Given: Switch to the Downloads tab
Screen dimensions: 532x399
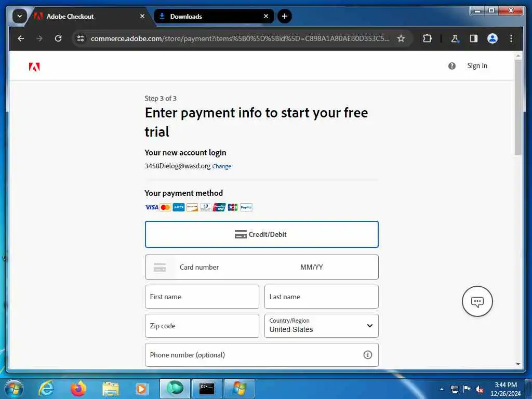Looking at the screenshot, I should (214, 16).
